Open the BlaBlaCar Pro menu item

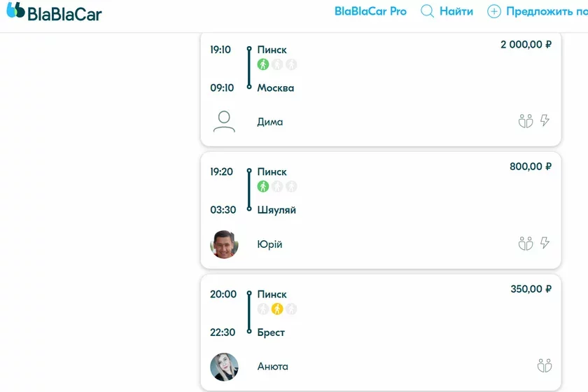pyautogui.click(x=370, y=11)
